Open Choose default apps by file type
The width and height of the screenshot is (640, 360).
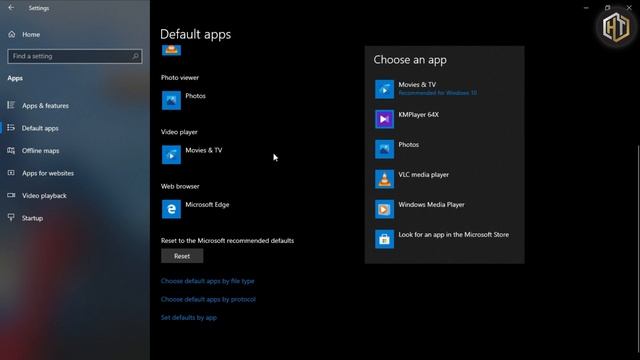207,281
